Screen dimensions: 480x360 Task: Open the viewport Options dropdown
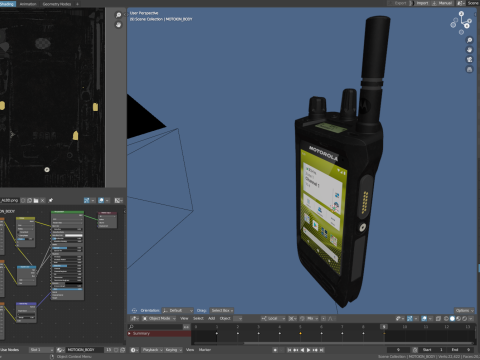[x=464, y=310]
